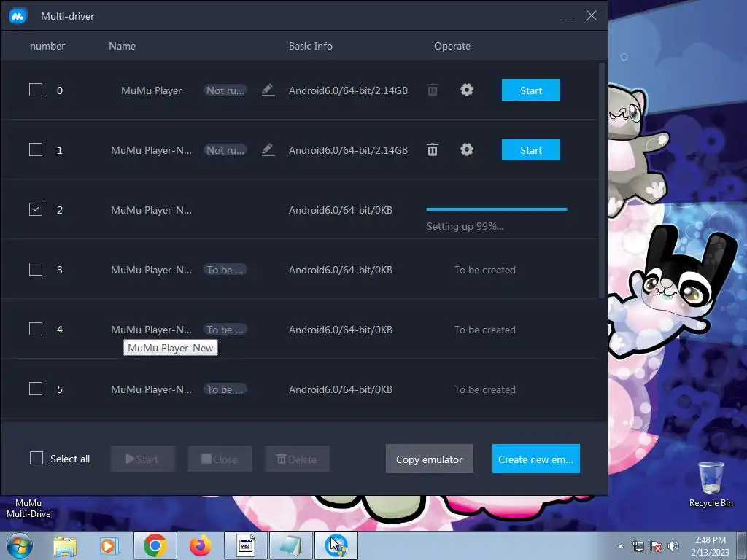This screenshot has width=747, height=560.
Task: Open the Windows Start menu orb
Action: pos(19,545)
